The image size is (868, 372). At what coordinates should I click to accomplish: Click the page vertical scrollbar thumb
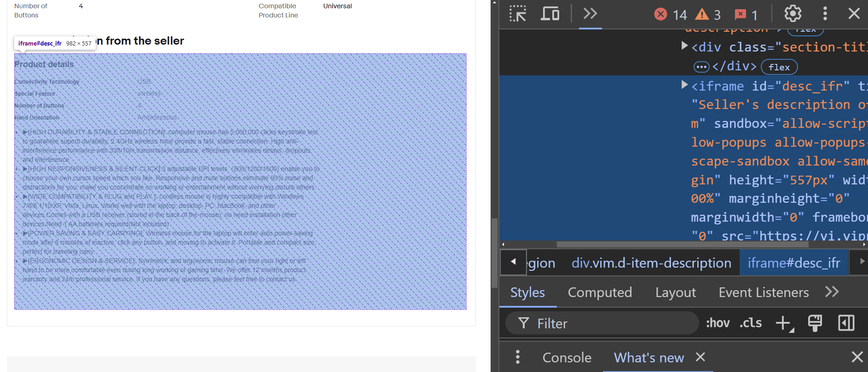[494, 252]
